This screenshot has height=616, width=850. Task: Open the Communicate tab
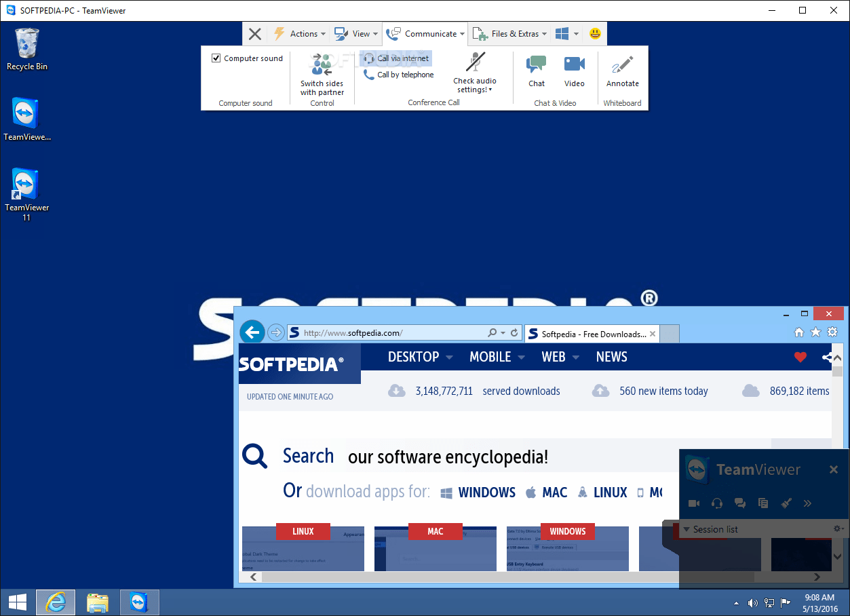[425, 34]
